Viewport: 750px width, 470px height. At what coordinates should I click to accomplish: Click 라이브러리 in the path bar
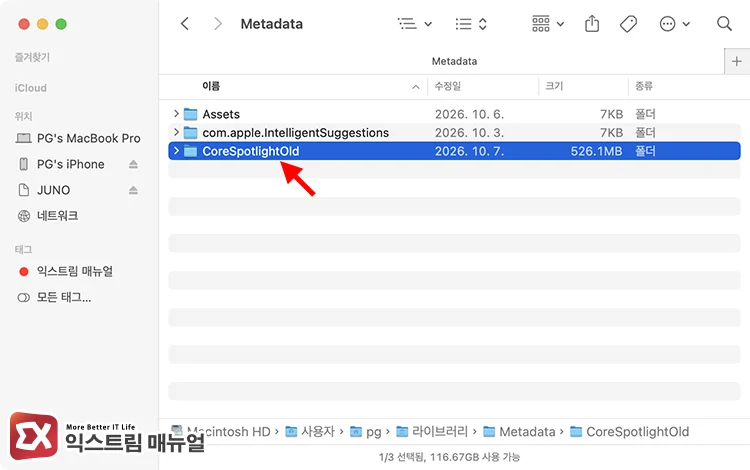tap(440, 431)
